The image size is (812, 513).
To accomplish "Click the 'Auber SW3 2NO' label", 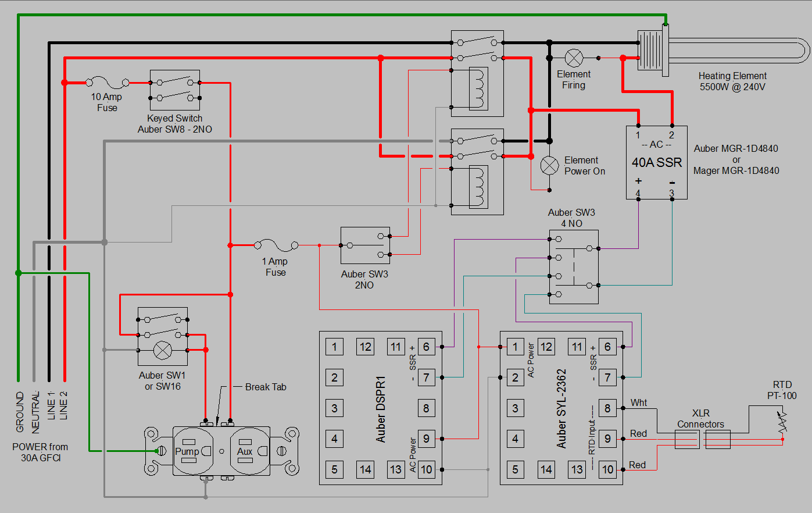I will pyautogui.click(x=364, y=280).
